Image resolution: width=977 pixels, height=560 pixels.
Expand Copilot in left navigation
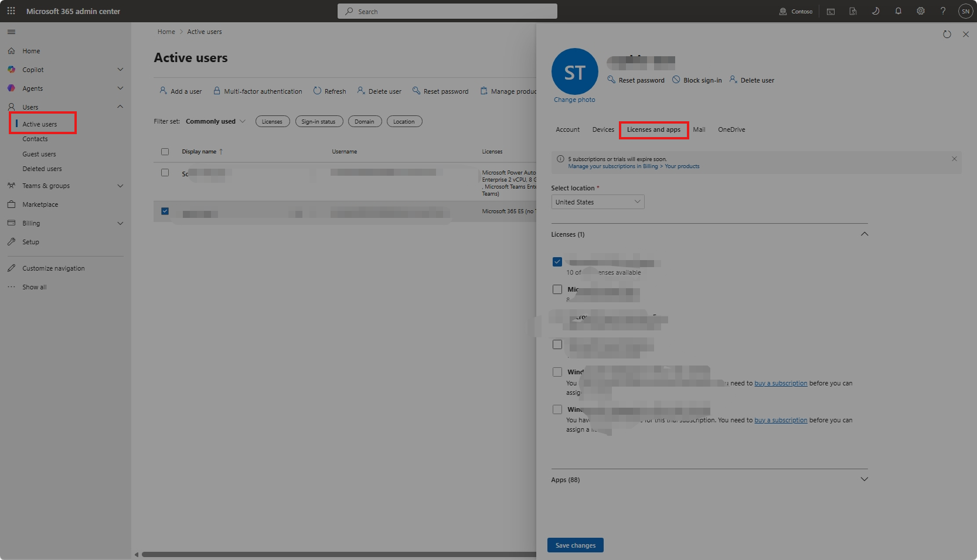pyautogui.click(x=120, y=70)
